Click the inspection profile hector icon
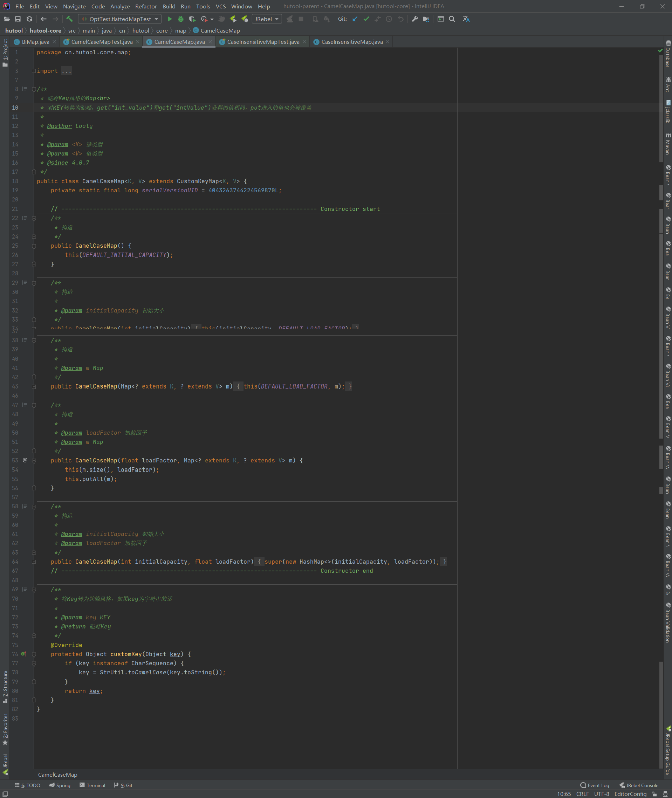The height and width of the screenshot is (798, 672). (666, 794)
